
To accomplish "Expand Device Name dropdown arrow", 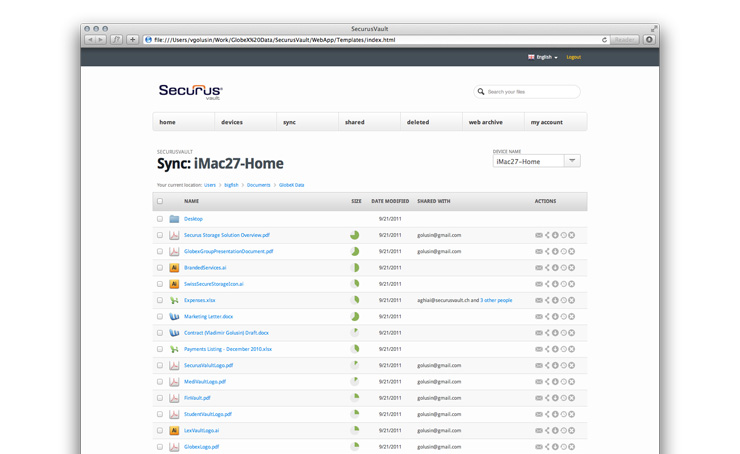I will (x=572, y=161).
